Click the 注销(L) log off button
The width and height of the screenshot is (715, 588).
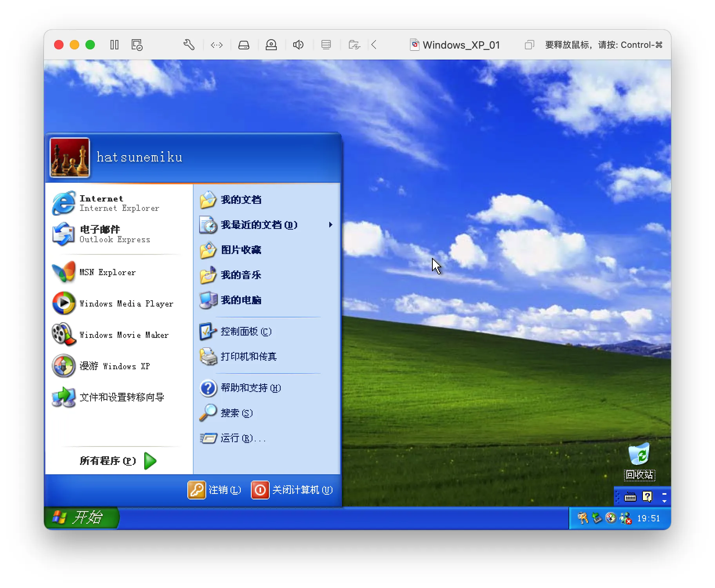click(214, 490)
